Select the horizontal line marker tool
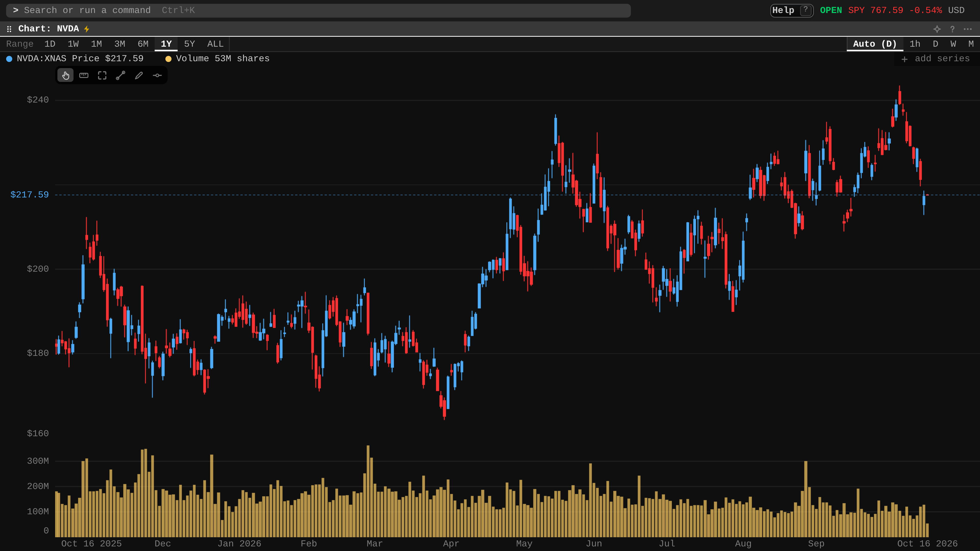The image size is (980, 551). tap(157, 75)
